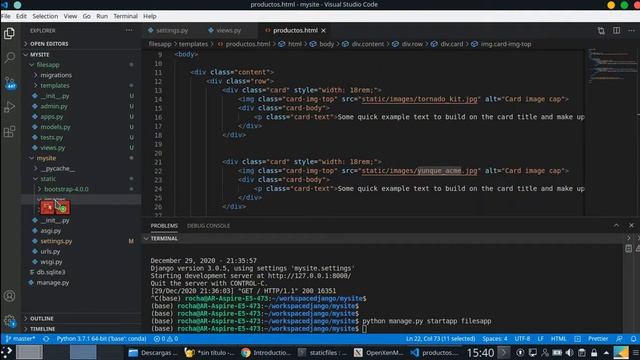Expand the Open Editors section

81,44
